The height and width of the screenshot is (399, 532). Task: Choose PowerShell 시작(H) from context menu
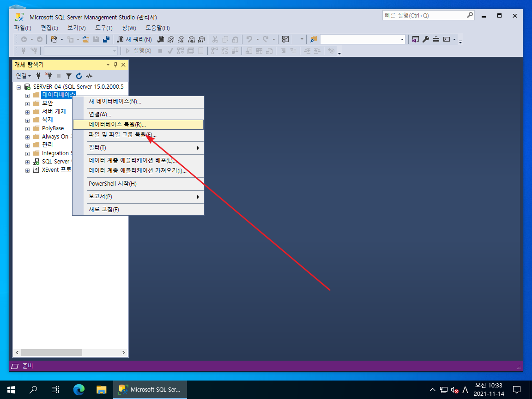(x=139, y=183)
